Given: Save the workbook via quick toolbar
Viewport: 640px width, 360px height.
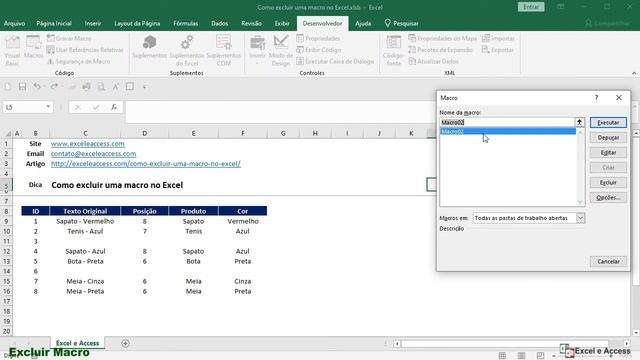Looking at the screenshot, I should pos(22,87).
